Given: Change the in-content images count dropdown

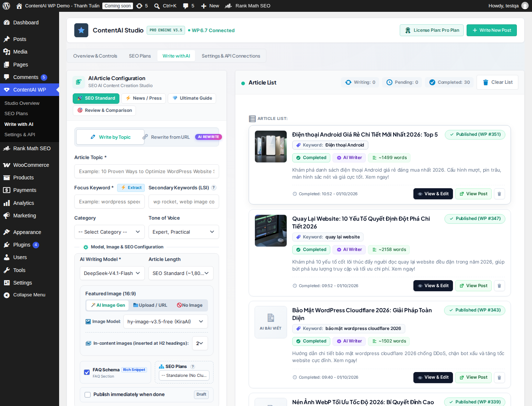Looking at the screenshot, I should (200, 343).
